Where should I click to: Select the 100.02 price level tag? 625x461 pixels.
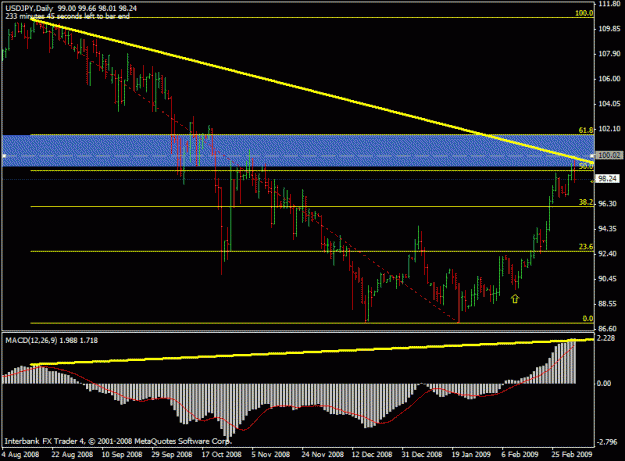pyautogui.click(x=607, y=155)
